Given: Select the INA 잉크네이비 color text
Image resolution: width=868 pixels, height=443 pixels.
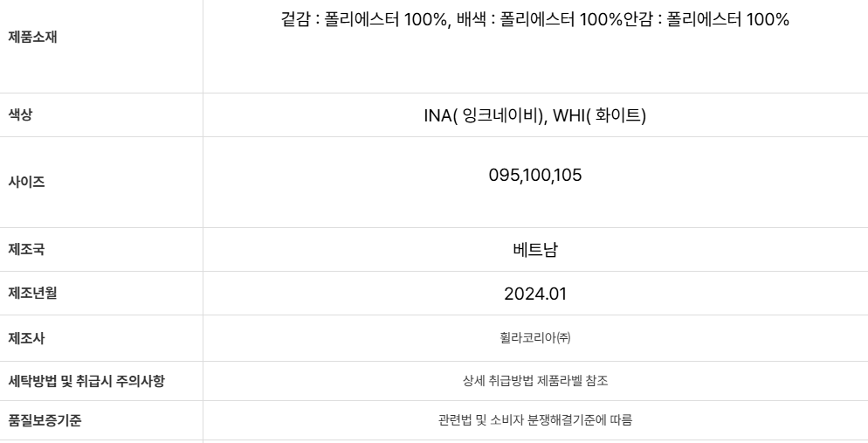Looking at the screenshot, I should point(484,115).
